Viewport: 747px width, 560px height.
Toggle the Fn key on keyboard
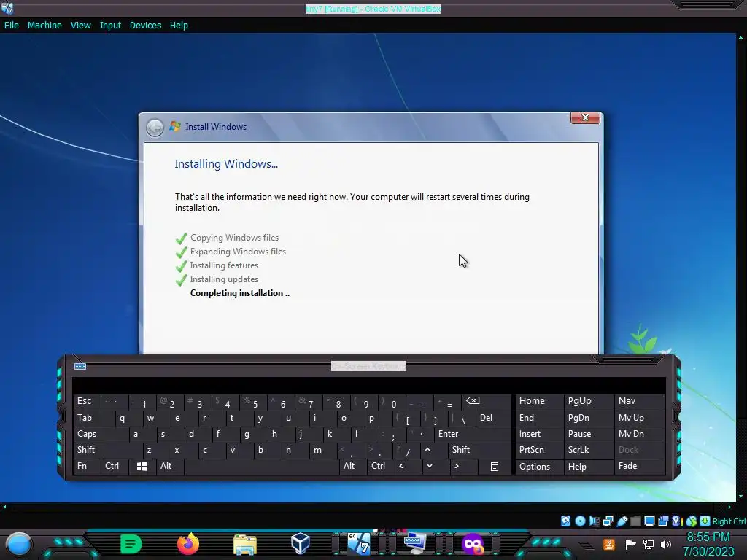coord(87,467)
